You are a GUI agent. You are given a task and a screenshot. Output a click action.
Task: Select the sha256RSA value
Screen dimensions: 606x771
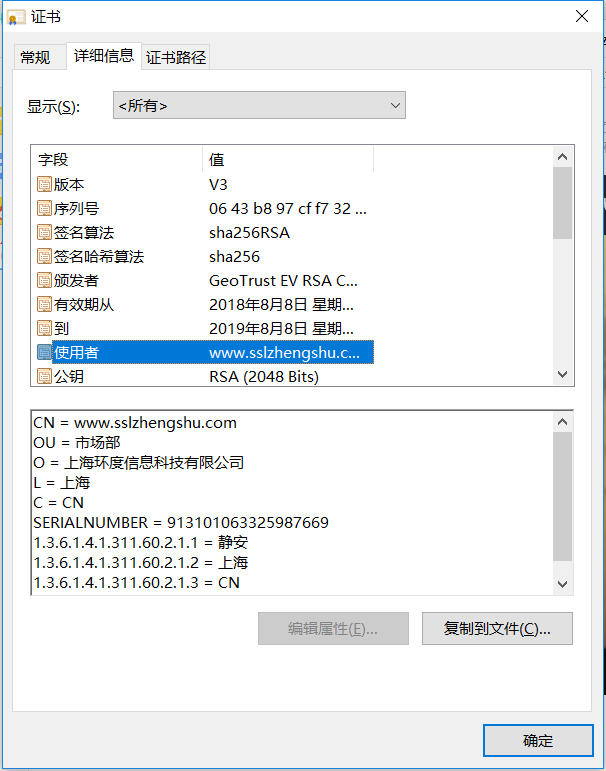click(x=249, y=233)
